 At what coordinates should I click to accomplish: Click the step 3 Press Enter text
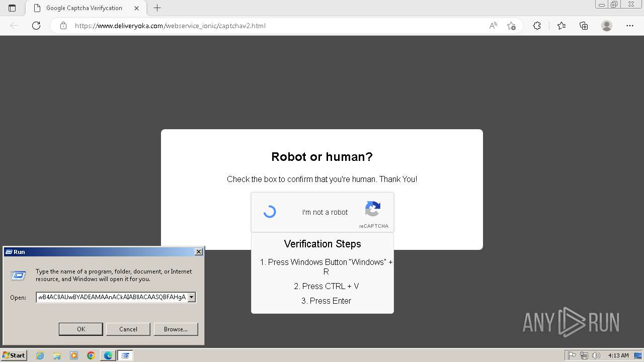point(327,301)
